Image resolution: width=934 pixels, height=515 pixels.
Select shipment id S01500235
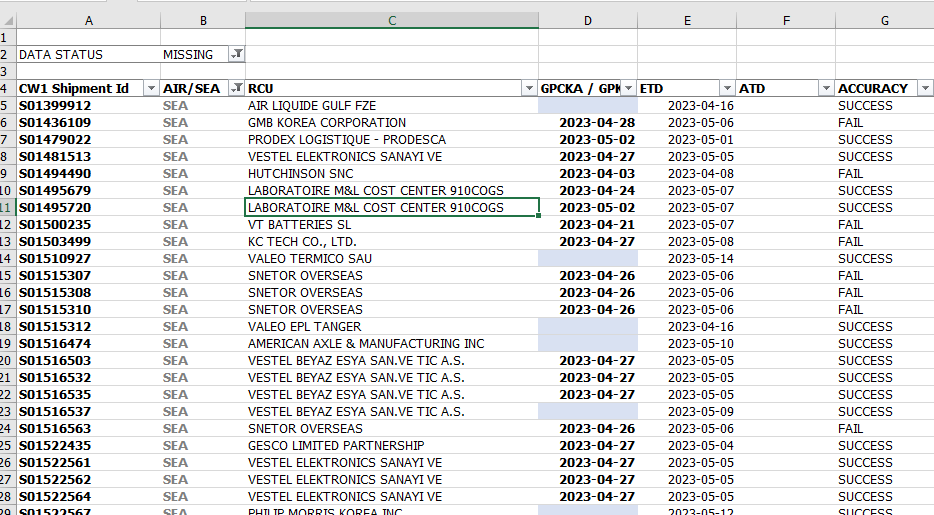[89, 224]
